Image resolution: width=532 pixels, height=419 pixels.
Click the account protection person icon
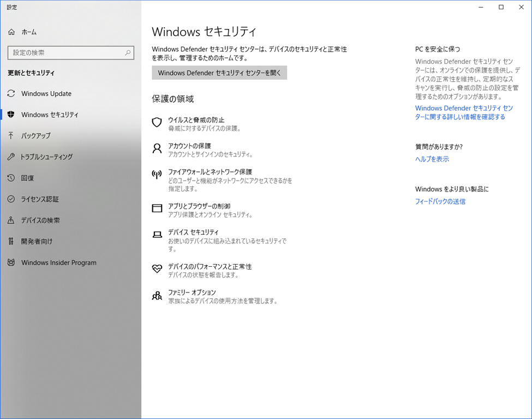pyautogui.click(x=157, y=148)
